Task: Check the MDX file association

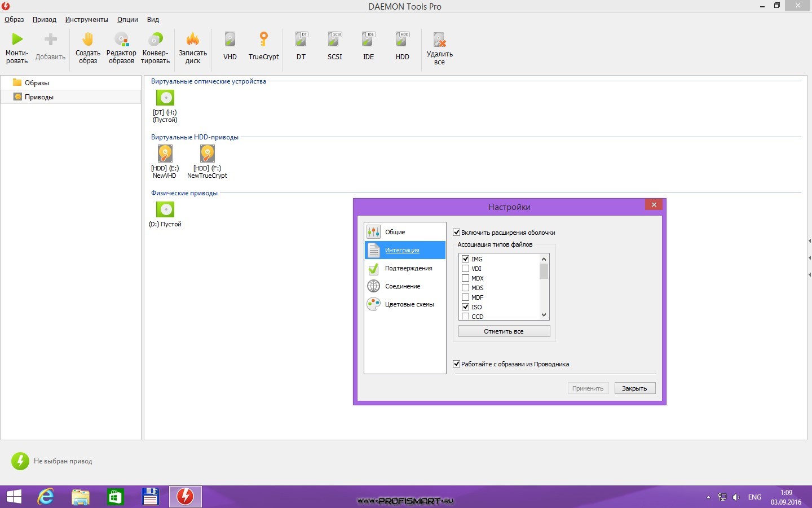Action: [466, 278]
